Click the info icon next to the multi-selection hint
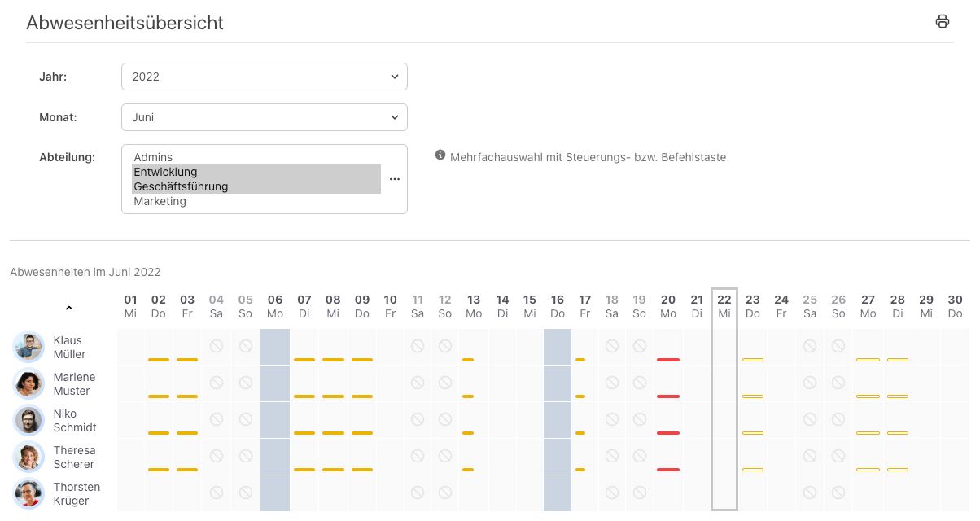Screen dimensions: 980x521 [440, 156]
